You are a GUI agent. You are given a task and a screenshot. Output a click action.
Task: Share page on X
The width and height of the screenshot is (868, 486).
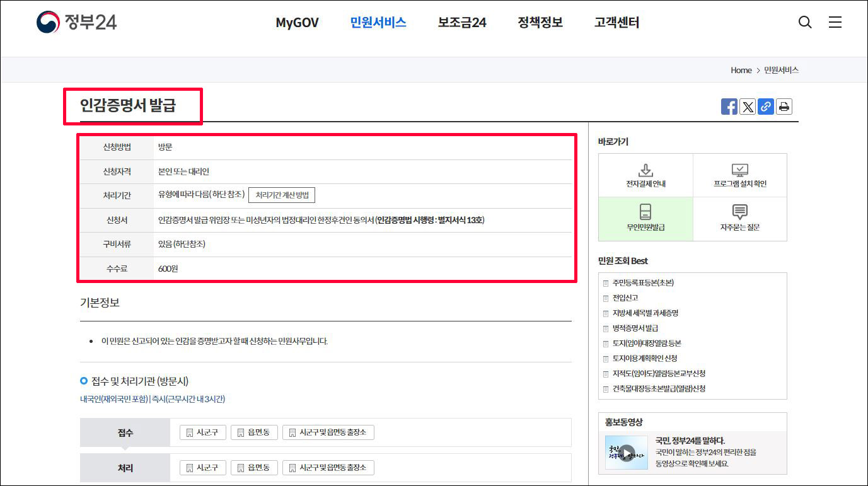pos(748,107)
